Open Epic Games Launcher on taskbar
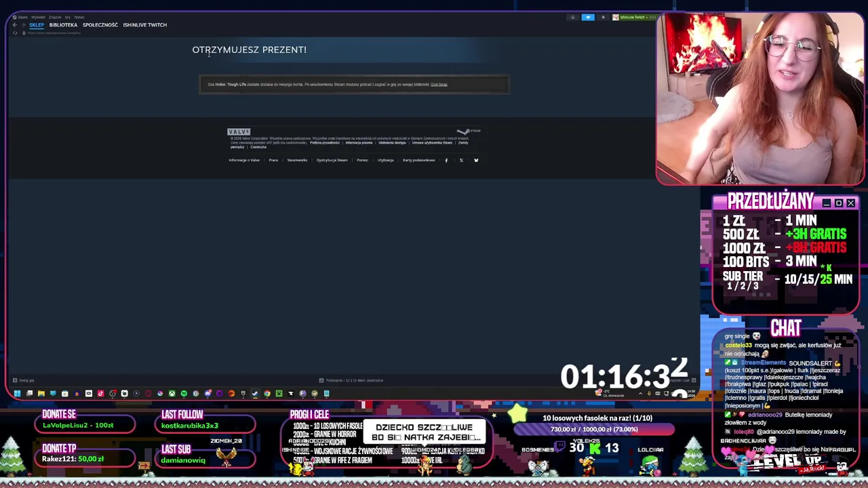The width and height of the screenshot is (868, 488). coord(243,393)
